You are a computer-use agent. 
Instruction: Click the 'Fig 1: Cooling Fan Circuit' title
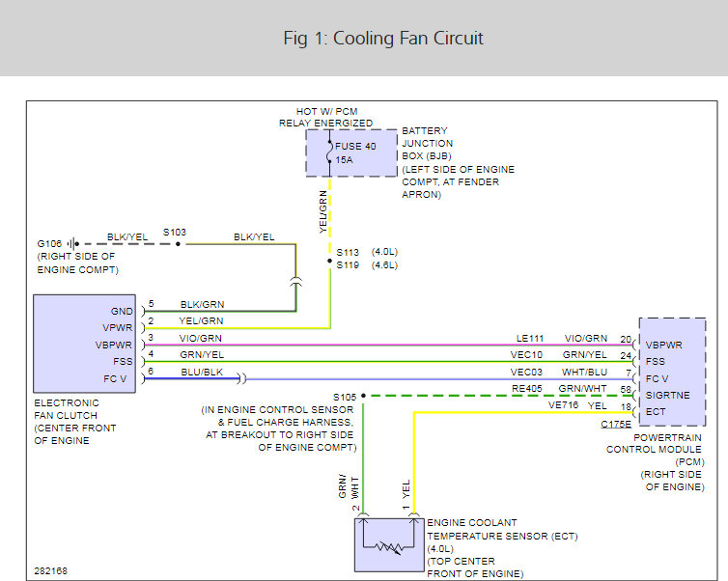point(383,38)
